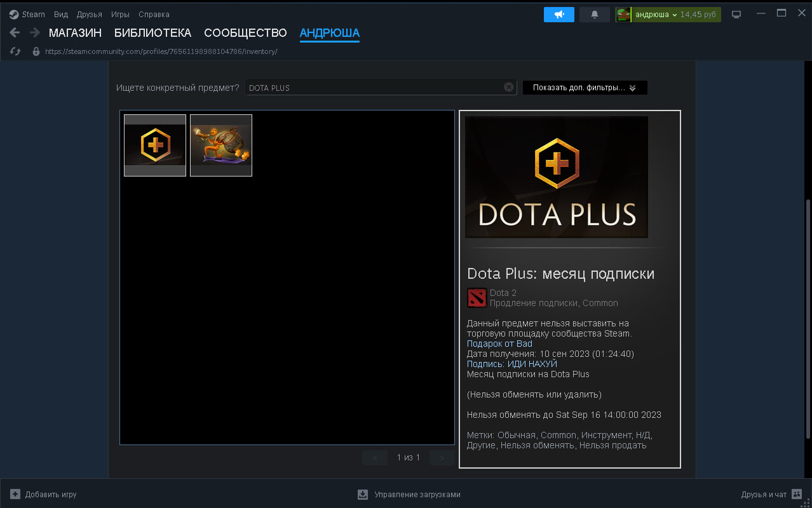Select the Dota Plus item thumbnail
Screen dimensions: 812x508
click(x=154, y=145)
